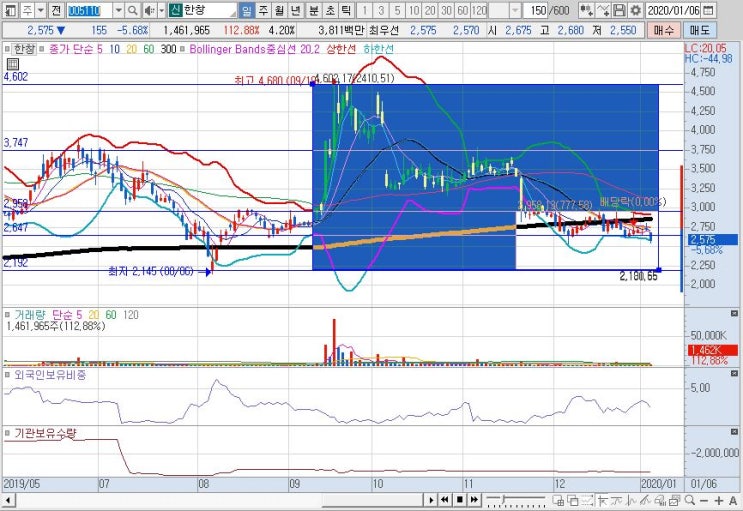Select minute (분) chart period
The image size is (743, 511).
coord(314,10)
